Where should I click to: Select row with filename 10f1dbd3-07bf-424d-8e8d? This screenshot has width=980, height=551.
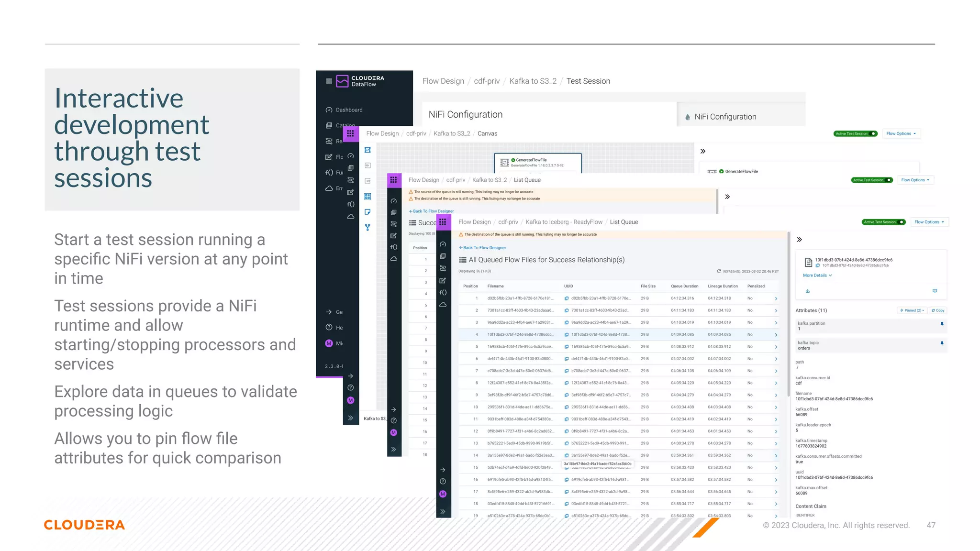pyautogui.click(x=619, y=335)
